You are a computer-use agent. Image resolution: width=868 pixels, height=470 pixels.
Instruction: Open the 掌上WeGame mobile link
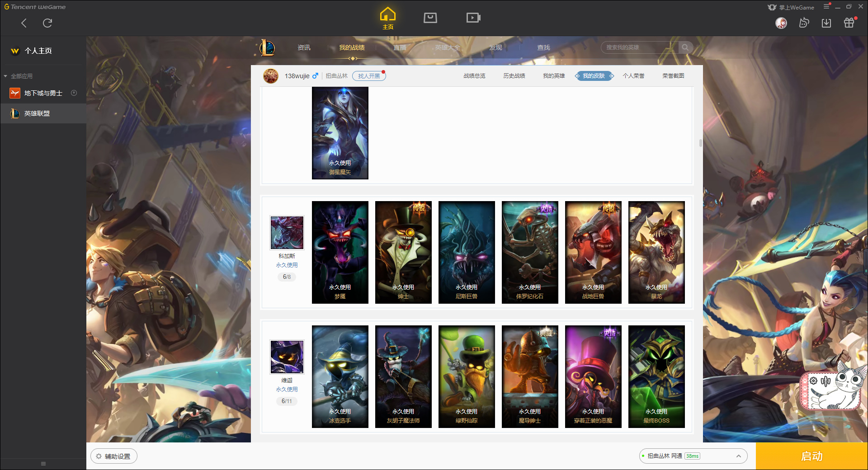(x=791, y=7)
